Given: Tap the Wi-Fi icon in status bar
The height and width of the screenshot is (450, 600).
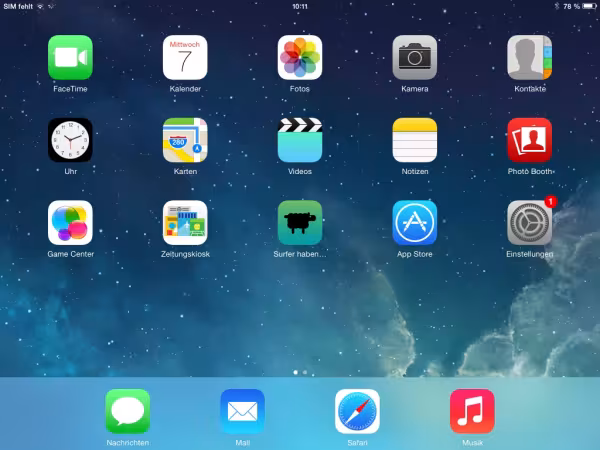Looking at the screenshot, I should click(x=40, y=7).
